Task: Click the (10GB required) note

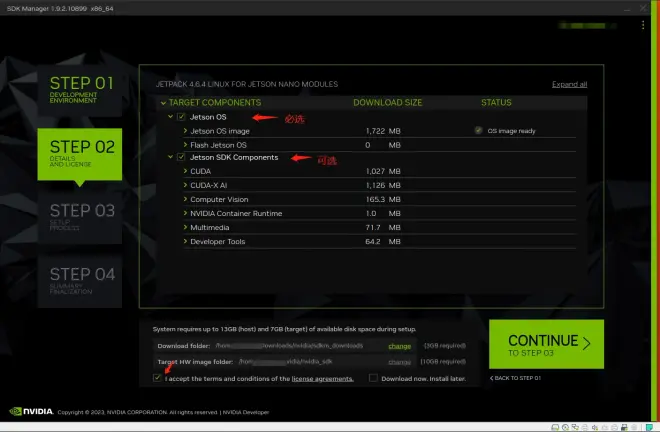Action: click(x=443, y=362)
